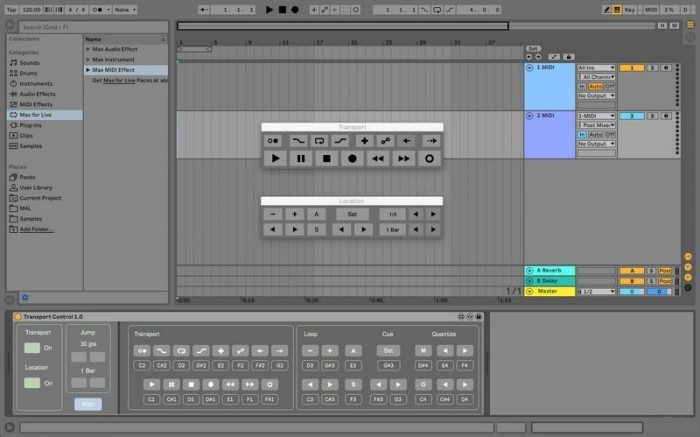Click the plus icon in the floating Transport window

coord(364,141)
